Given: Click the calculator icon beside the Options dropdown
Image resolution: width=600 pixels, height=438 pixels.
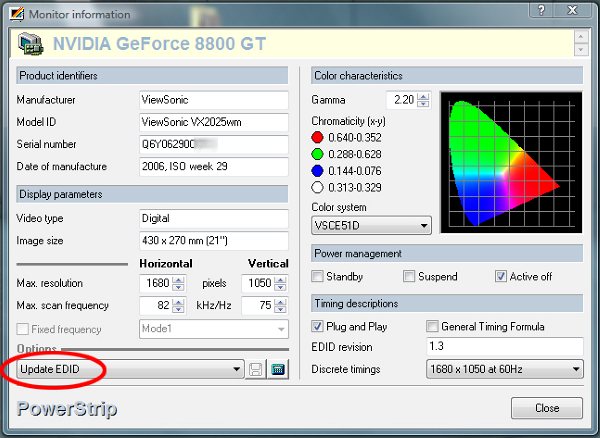Looking at the screenshot, I should tap(278, 370).
